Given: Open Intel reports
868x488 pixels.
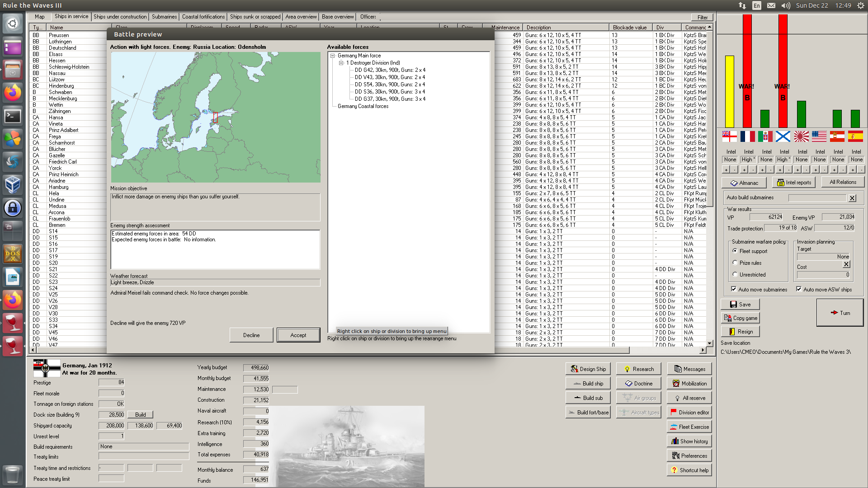Looking at the screenshot, I should click(794, 183).
